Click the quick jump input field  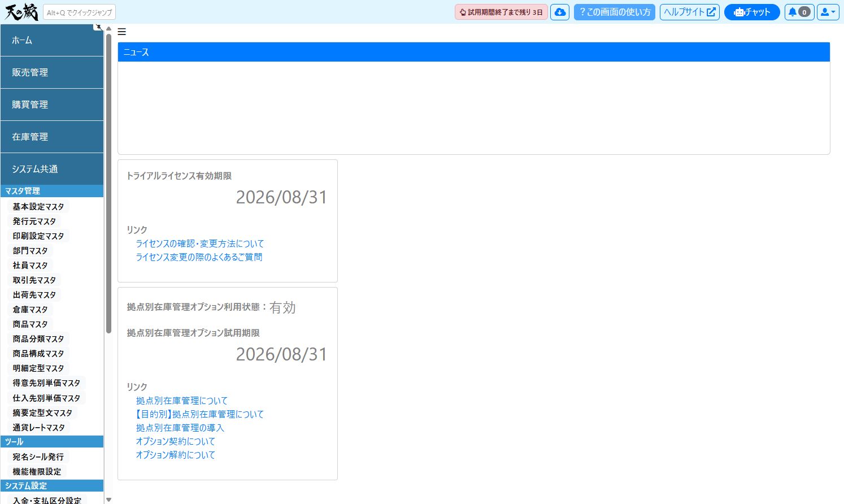pyautogui.click(x=79, y=12)
